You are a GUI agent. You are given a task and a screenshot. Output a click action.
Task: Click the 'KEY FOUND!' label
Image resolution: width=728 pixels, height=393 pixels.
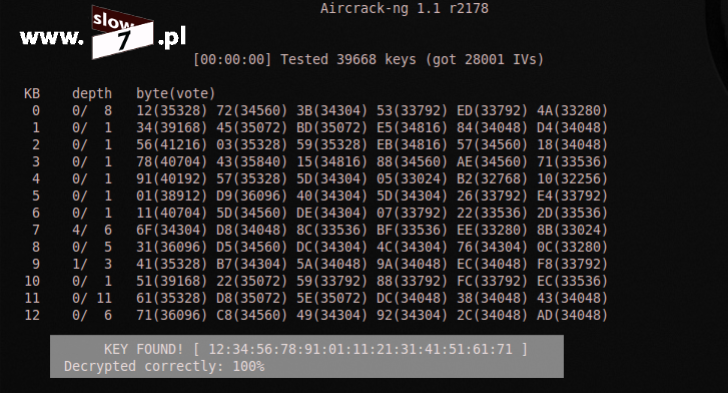[143, 349]
